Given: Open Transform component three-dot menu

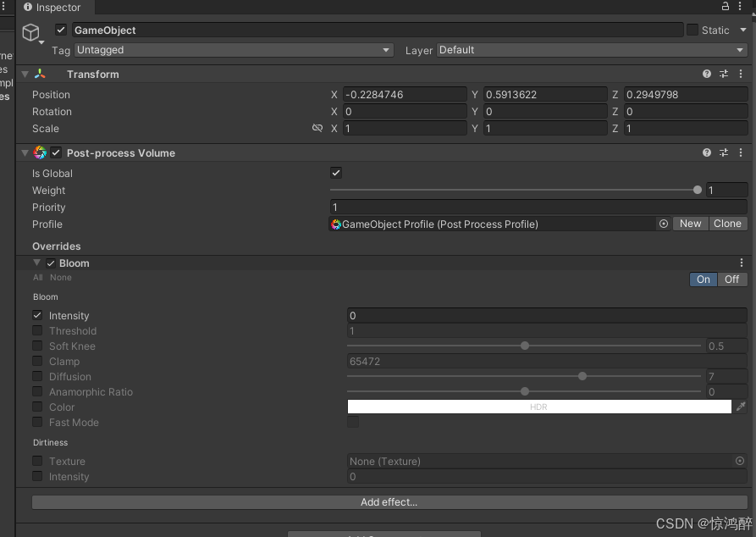Looking at the screenshot, I should click(x=741, y=74).
